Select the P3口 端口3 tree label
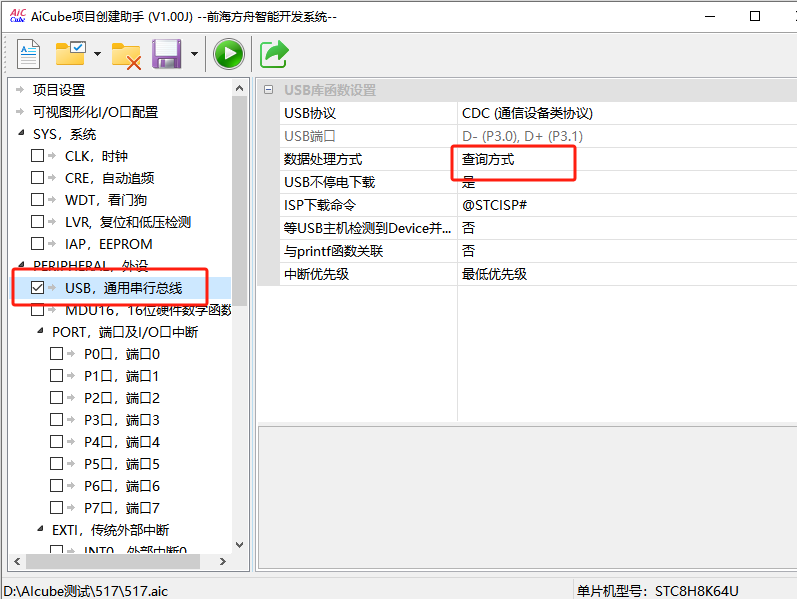 click(122, 420)
